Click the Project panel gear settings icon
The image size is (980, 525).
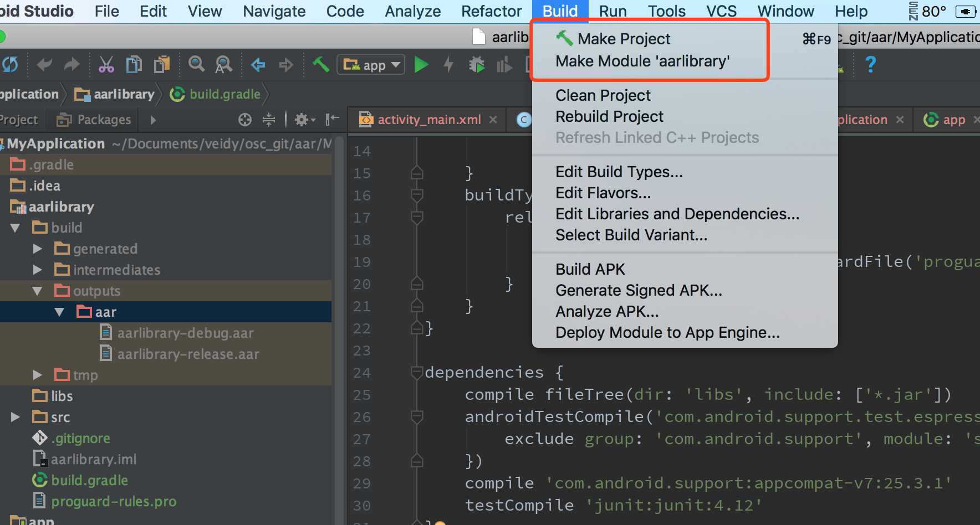(304, 120)
